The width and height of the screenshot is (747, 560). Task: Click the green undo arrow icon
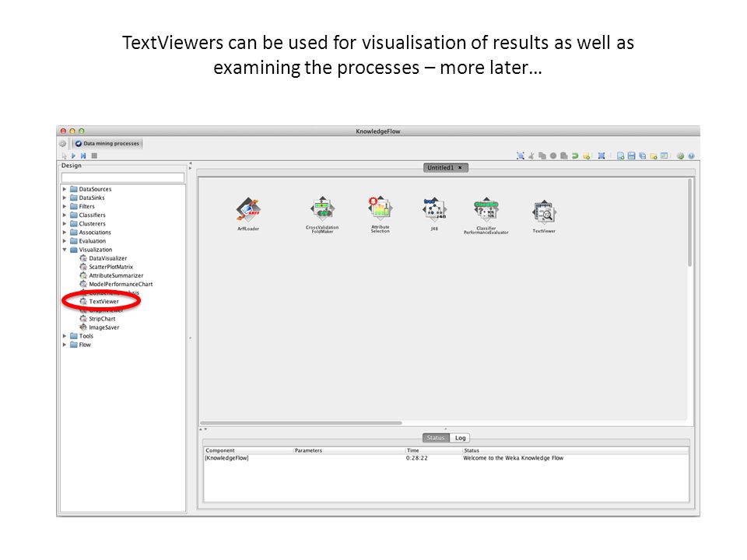575,156
